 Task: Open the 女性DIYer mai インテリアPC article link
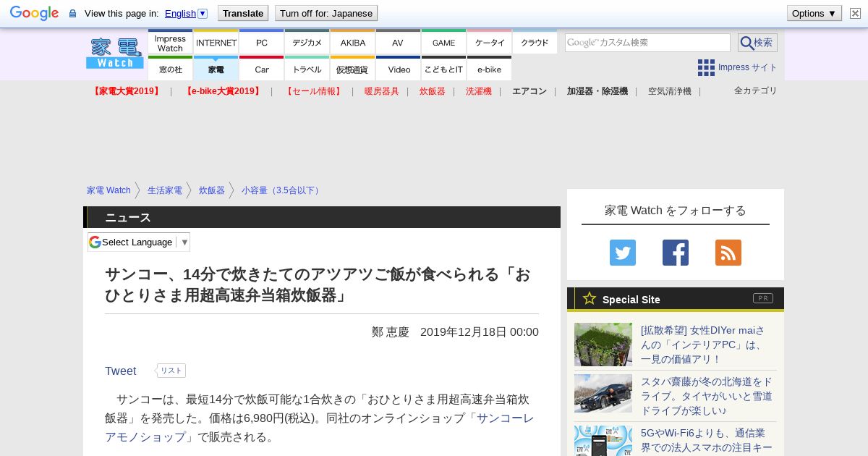(704, 345)
